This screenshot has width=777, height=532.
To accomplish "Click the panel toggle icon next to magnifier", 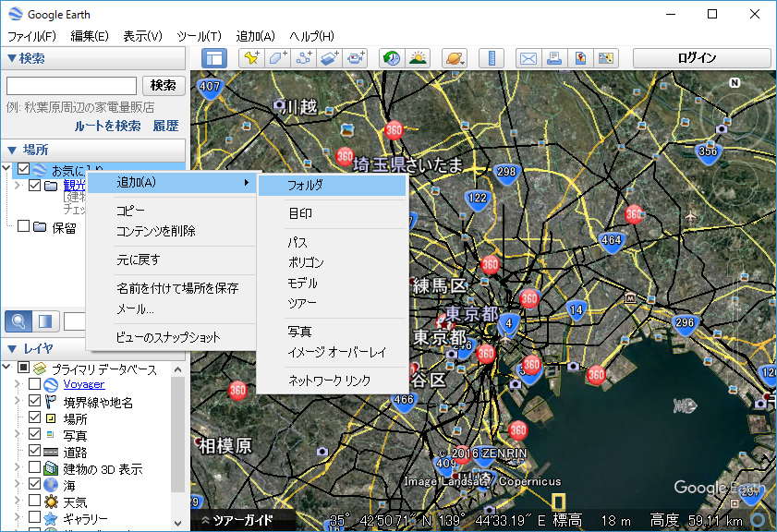I will pyautogui.click(x=45, y=321).
